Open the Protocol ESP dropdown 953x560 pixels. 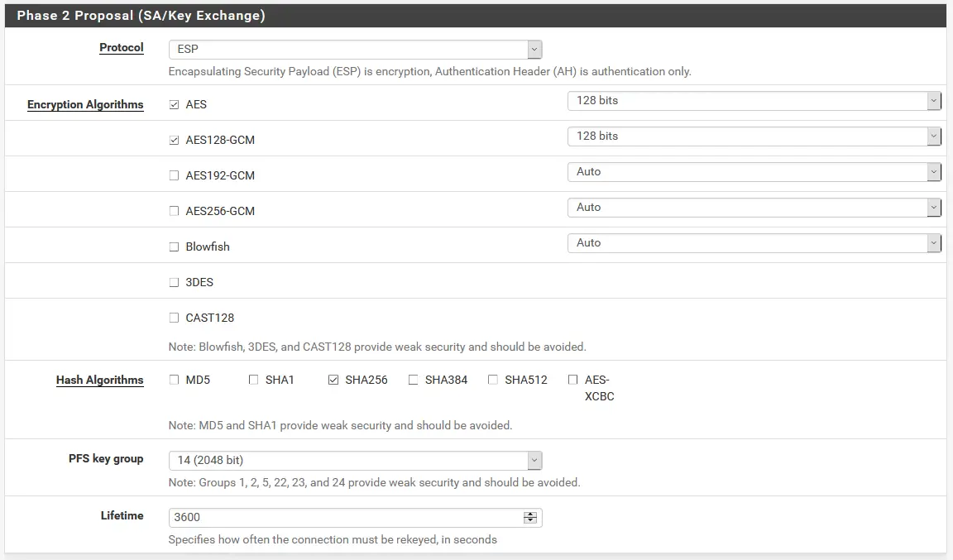pyautogui.click(x=355, y=50)
